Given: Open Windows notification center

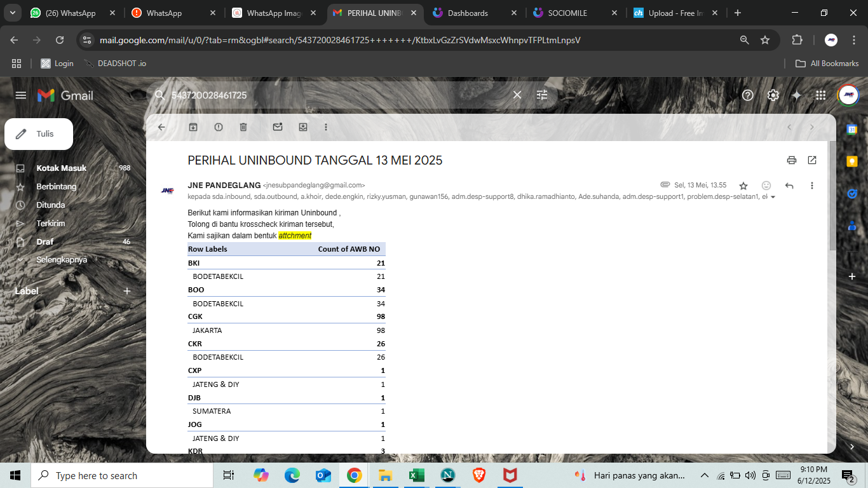Looking at the screenshot, I should point(848,475).
